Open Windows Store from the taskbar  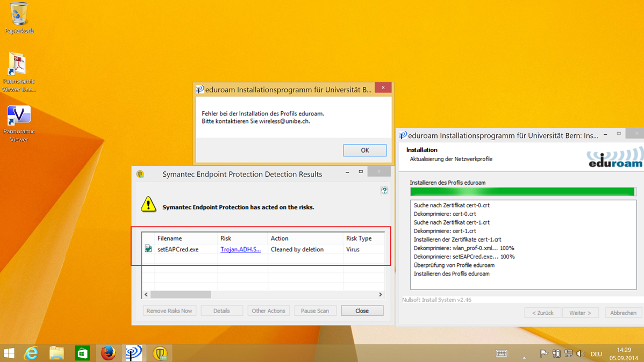point(82,353)
